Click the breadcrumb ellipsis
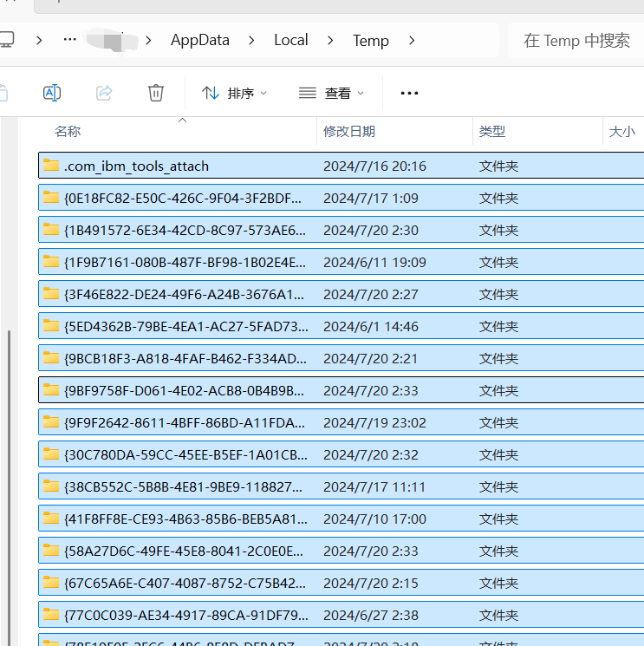The height and width of the screenshot is (646, 644). [x=70, y=40]
